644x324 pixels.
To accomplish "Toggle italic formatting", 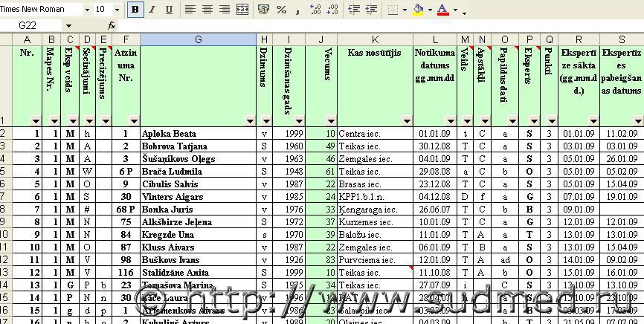I will coord(152,10).
